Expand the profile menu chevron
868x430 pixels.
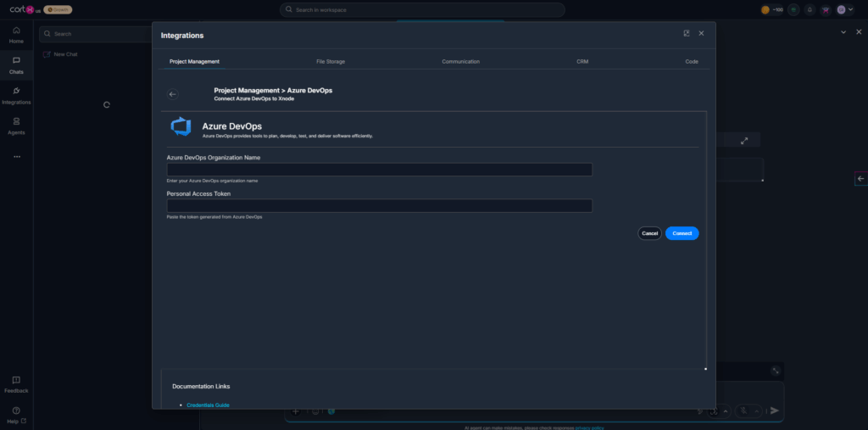pos(851,9)
